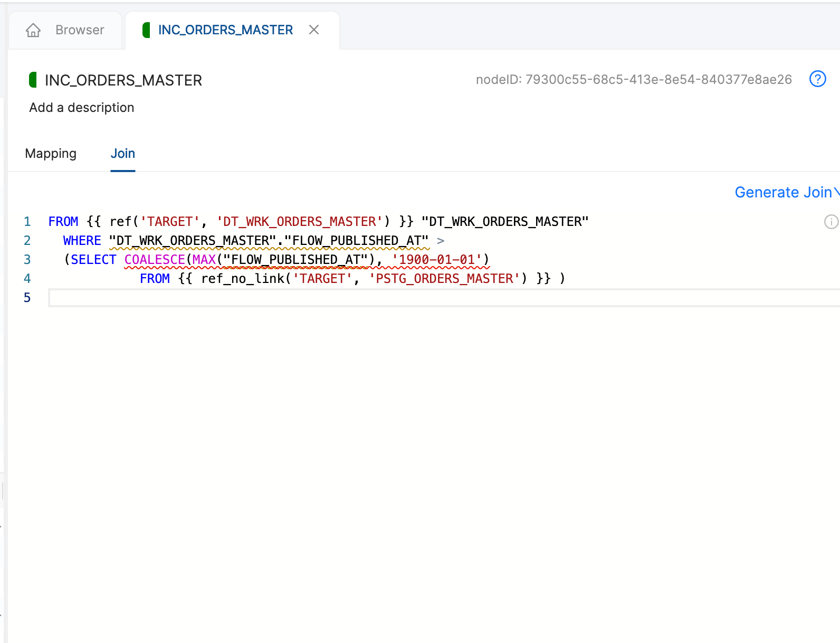The height and width of the screenshot is (643, 840).
Task: Click the green node icon in tab
Action: (146, 30)
